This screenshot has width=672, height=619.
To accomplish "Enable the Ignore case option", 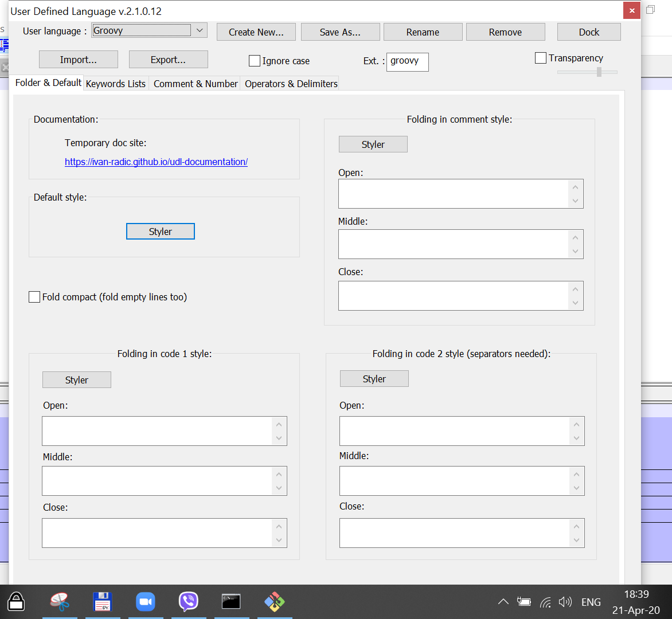I will (254, 60).
